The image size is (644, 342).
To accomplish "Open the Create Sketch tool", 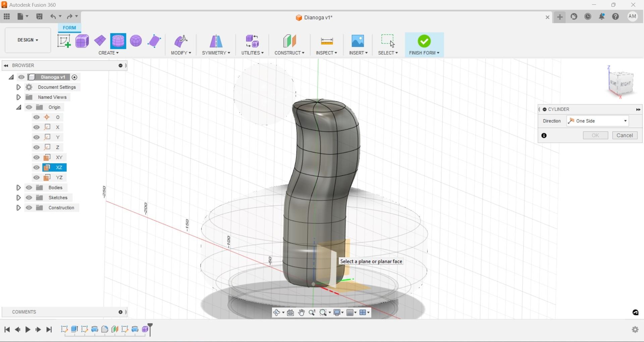I will (64, 41).
